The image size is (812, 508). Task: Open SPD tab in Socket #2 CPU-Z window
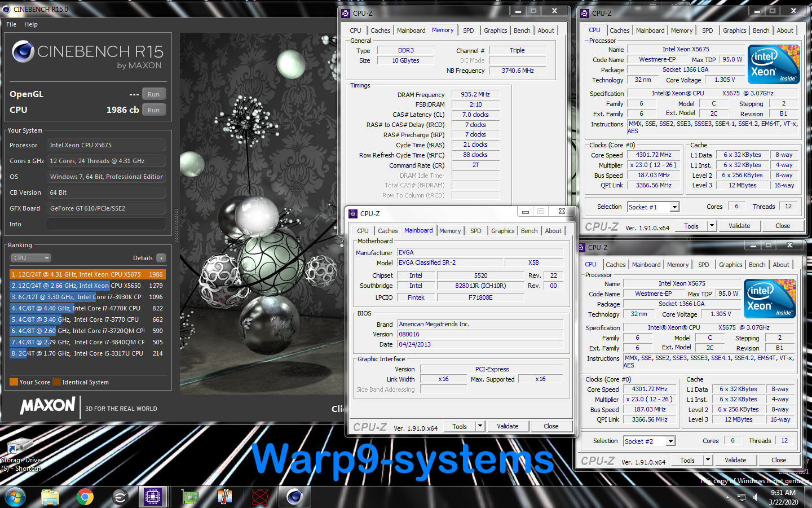(704, 265)
